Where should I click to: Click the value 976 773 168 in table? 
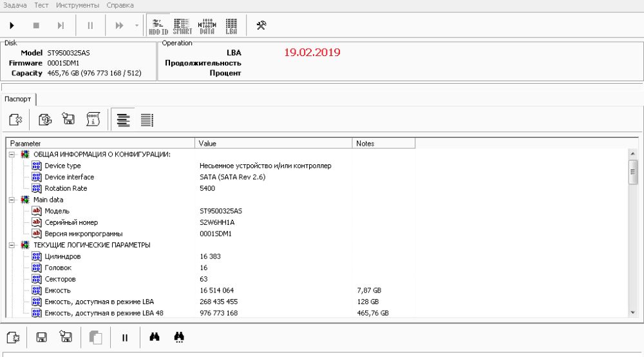(218, 313)
